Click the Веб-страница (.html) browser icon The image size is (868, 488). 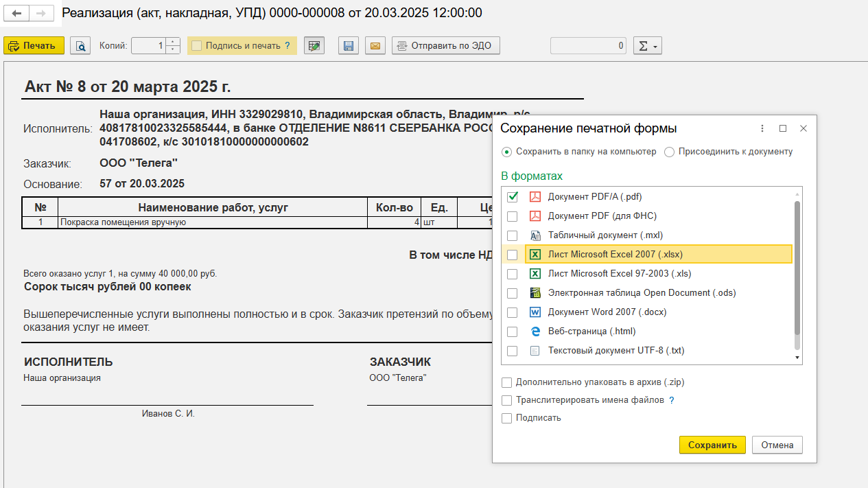pyautogui.click(x=535, y=332)
